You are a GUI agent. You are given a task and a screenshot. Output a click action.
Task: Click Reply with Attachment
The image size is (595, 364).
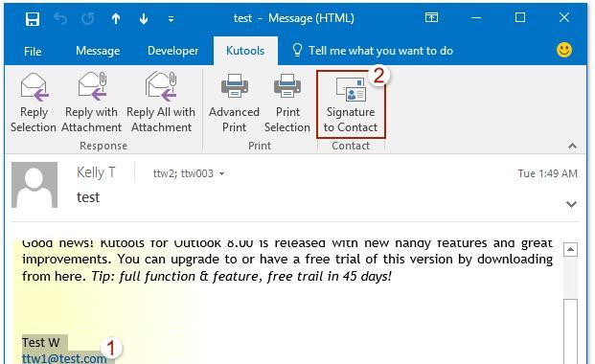(x=91, y=102)
